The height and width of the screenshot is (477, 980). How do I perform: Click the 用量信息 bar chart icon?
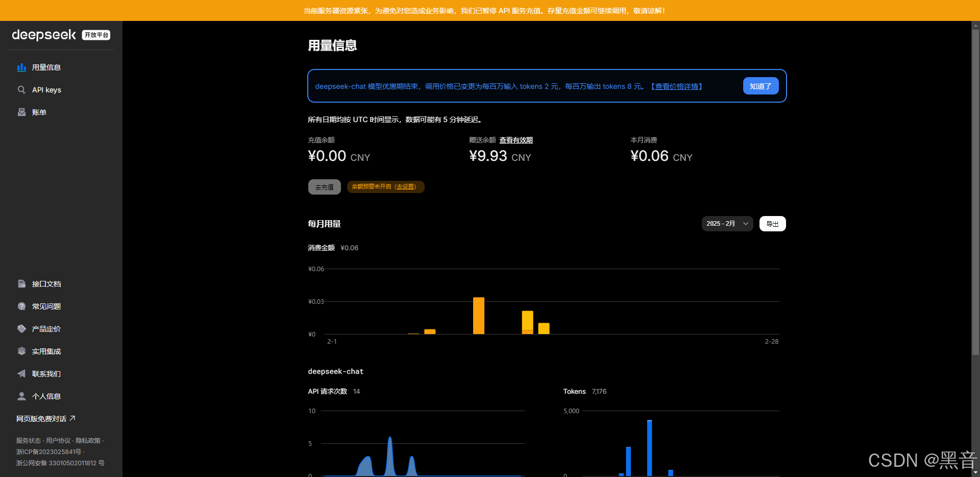click(x=21, y=67)
